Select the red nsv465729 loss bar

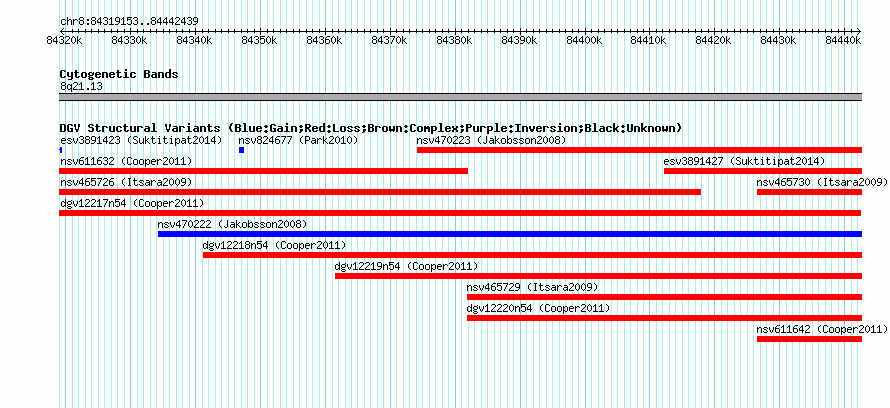point(665,297)
